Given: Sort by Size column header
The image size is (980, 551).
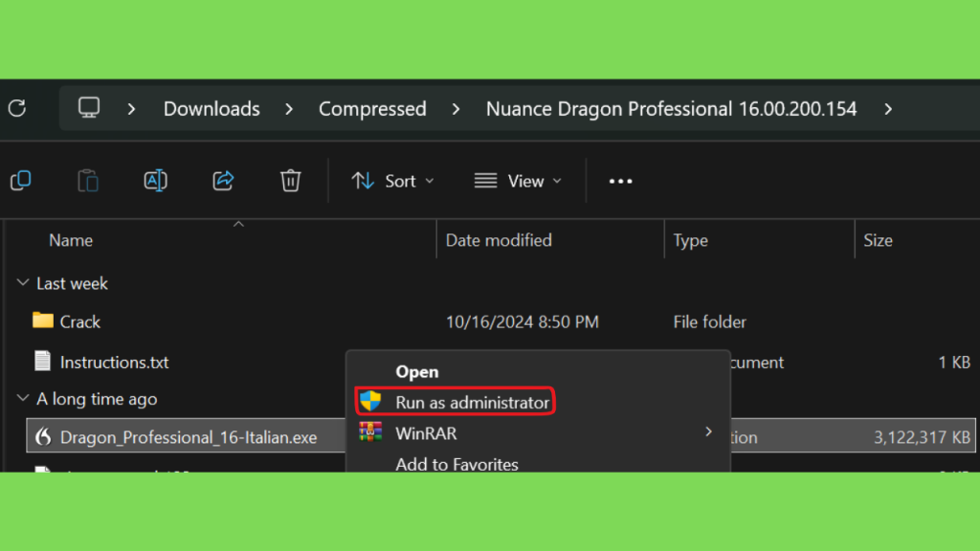Looking at the screenshot, I should pyautogui.click(x=879, y=240).
